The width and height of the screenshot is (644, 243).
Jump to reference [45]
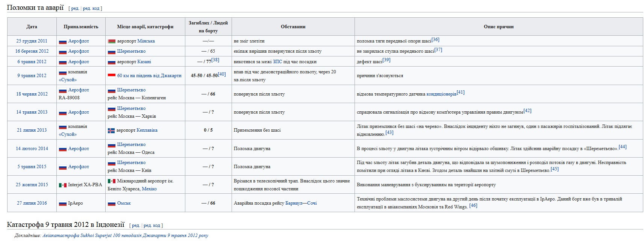pos(555,169)
